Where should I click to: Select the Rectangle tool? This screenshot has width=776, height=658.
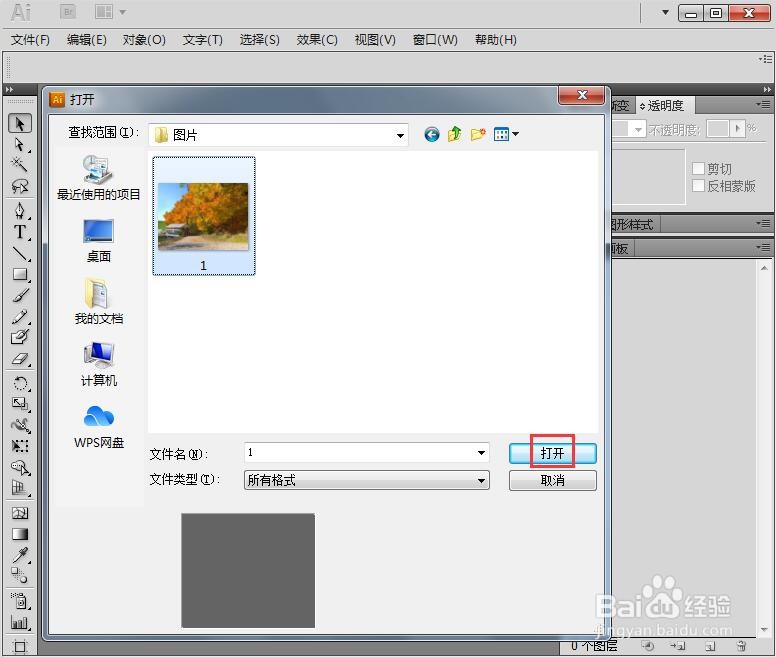point(20,274)
